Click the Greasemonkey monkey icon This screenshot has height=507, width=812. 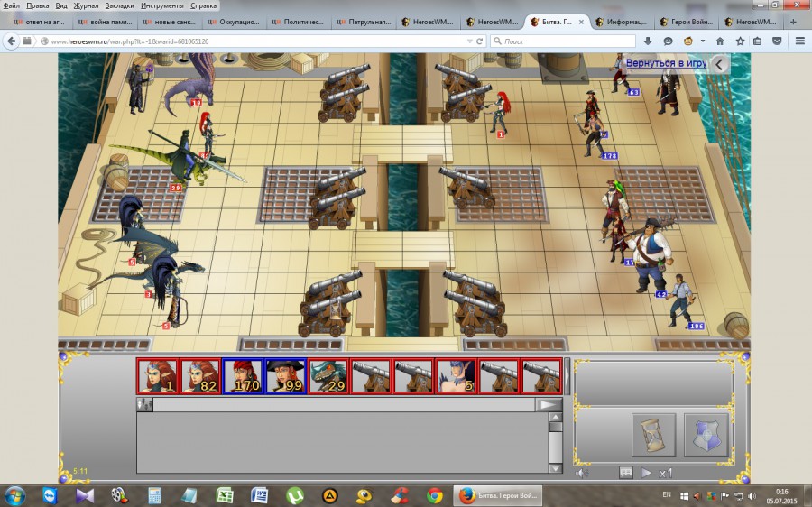(x=688, y=41)
